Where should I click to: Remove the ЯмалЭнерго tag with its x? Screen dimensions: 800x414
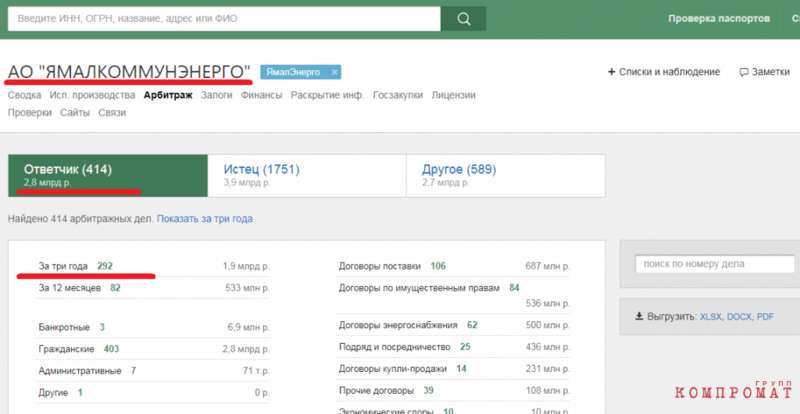[334, 72]
